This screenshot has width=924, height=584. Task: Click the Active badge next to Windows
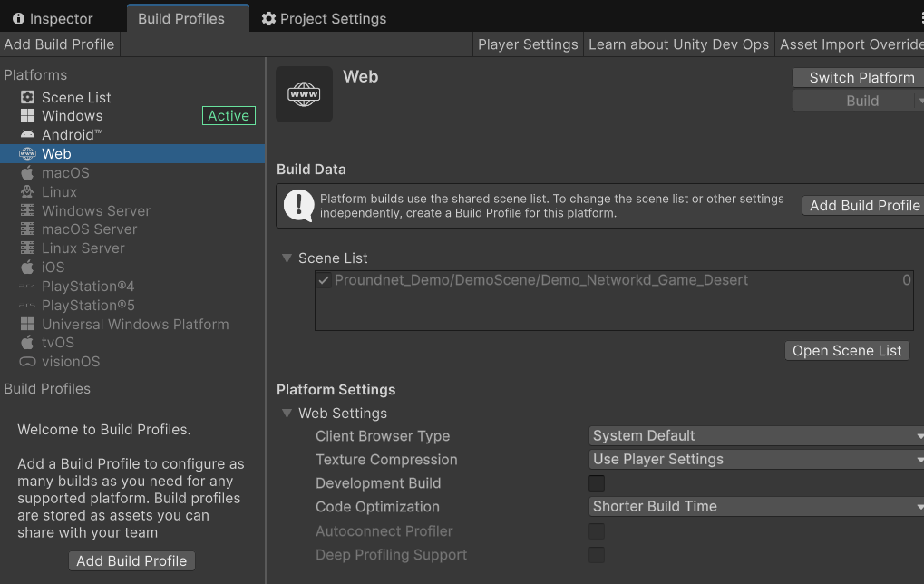pyautogui.click(x=229, y=116)
